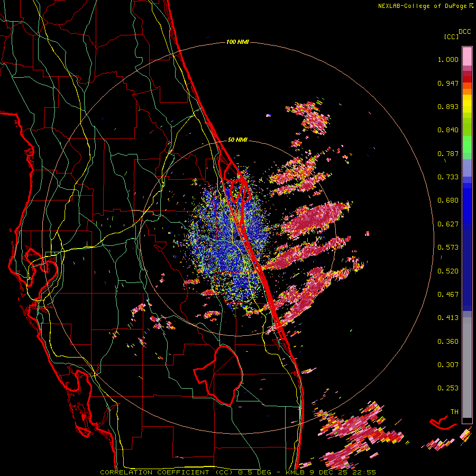Select the 0.733 legend value
Image resolution: width=476 pixels, height=476 pixels.
tap(448, 177)
